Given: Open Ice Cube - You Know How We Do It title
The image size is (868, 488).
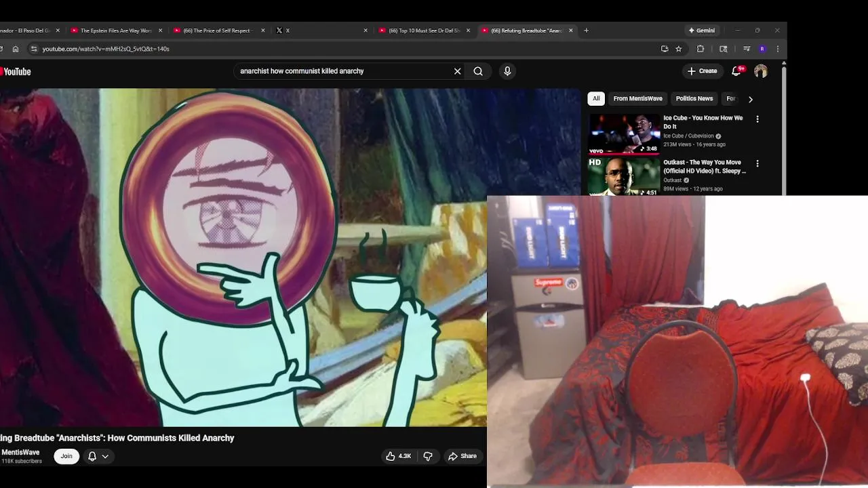Looking at the screenshot, I should pyautogui.click(x=703, y=122).
